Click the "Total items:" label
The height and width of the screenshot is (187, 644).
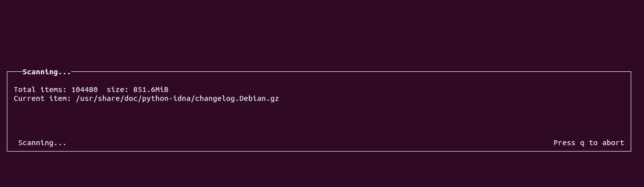pos(40,90)
